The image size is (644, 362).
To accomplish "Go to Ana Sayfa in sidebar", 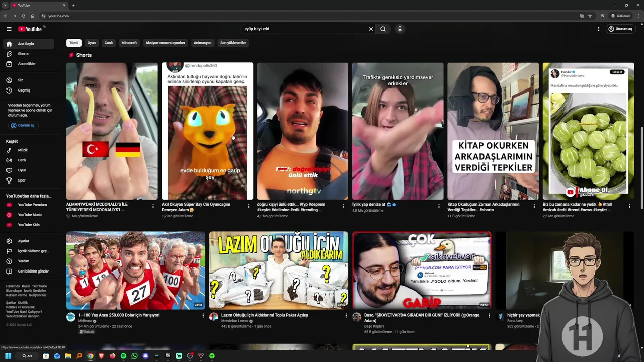I will pyautogui.click(x=28, y=44).
